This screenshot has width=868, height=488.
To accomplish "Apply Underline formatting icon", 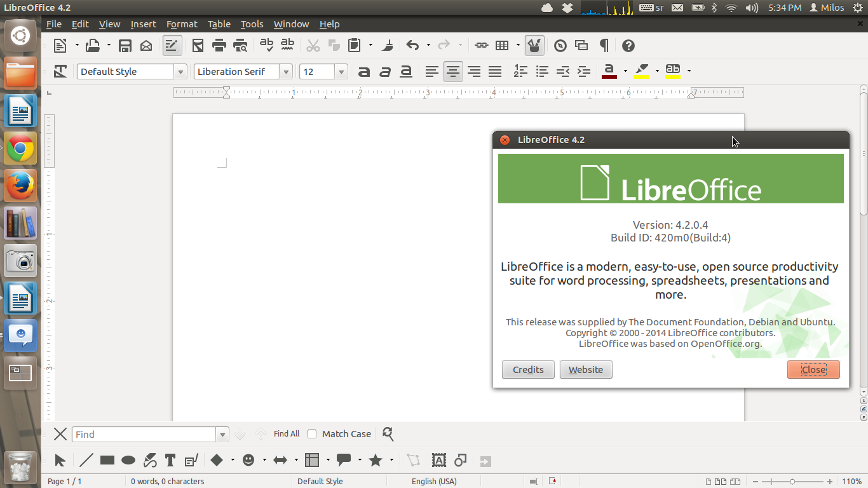I will (406, 71).
